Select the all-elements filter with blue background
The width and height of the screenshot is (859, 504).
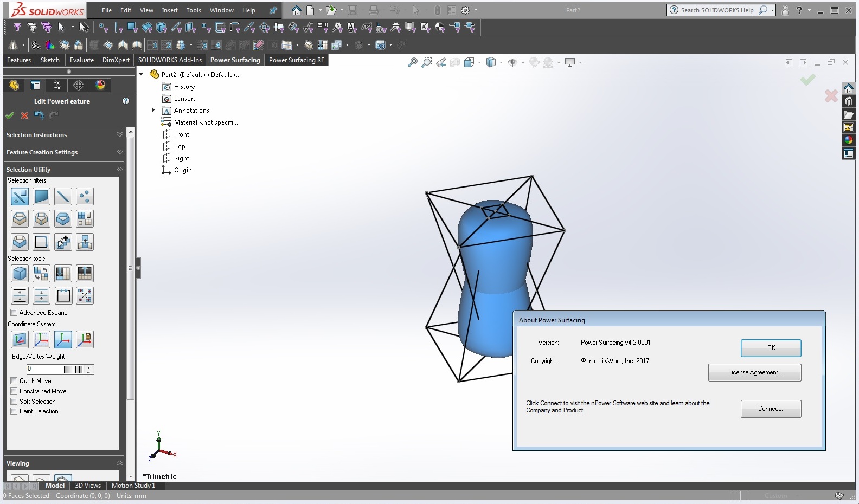(20, 197)
